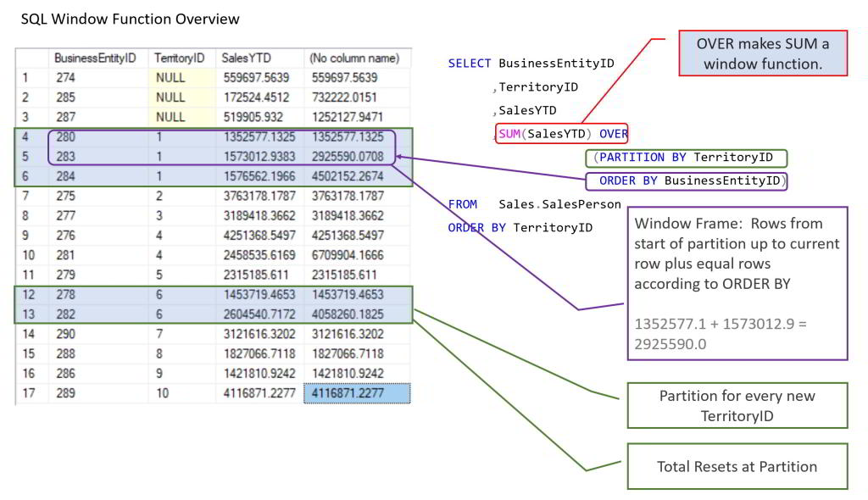868x500 pixels.
Task: Select the highlighted cell in row 17
Action: pos(357,393)
